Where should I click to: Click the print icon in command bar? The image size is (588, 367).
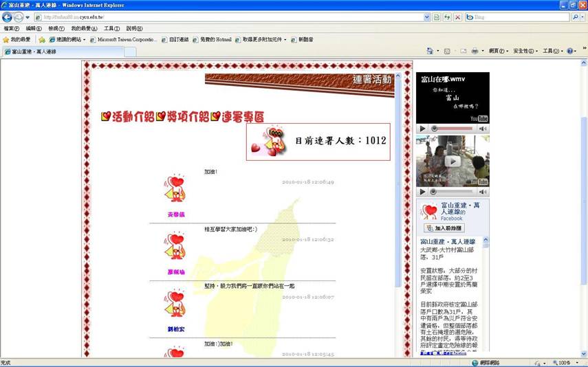[475, 52]
